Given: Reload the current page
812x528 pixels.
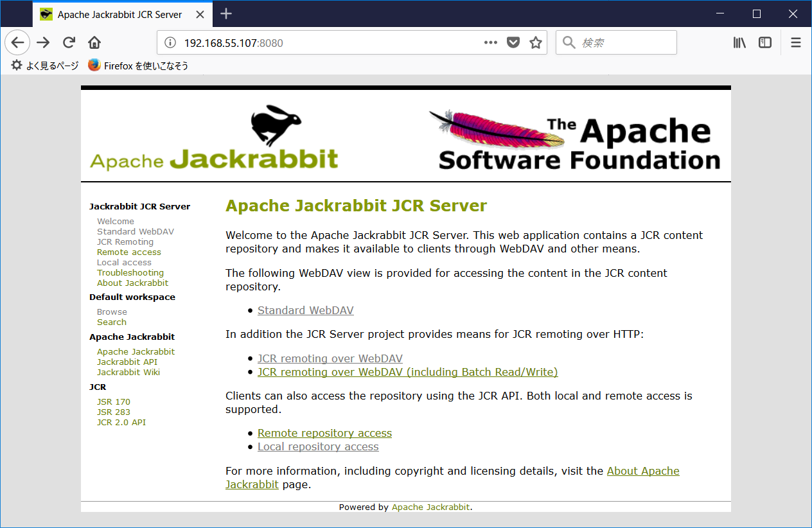Looking at the screenshot, I should click(x=68, y=42).
